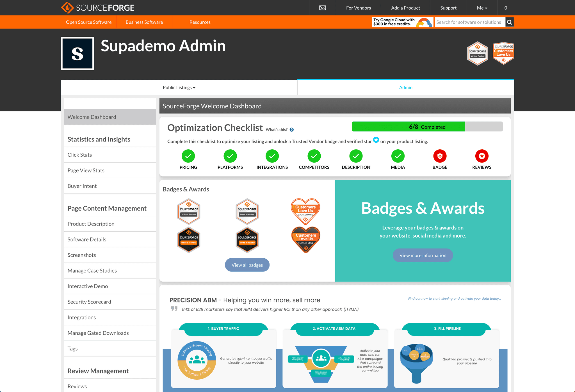This screenshot has width=575, height=392.
Task: Click Add a Product link
Action: click(405, 8)
